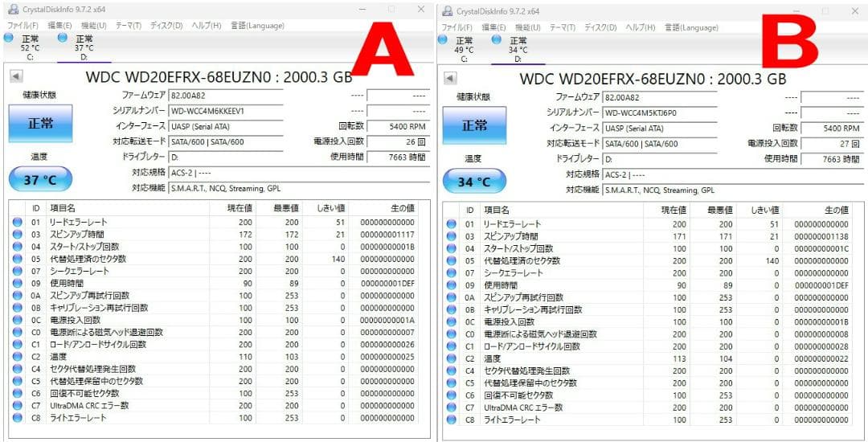Open ファイル(F) menu in window A
This screenshot has width=868, height=442.
point(23,26)
